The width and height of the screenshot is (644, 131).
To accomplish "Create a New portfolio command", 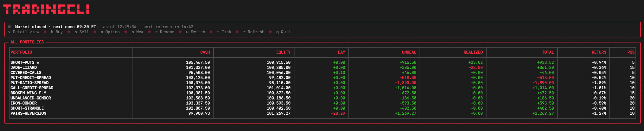I will click(x=138, y=32).
